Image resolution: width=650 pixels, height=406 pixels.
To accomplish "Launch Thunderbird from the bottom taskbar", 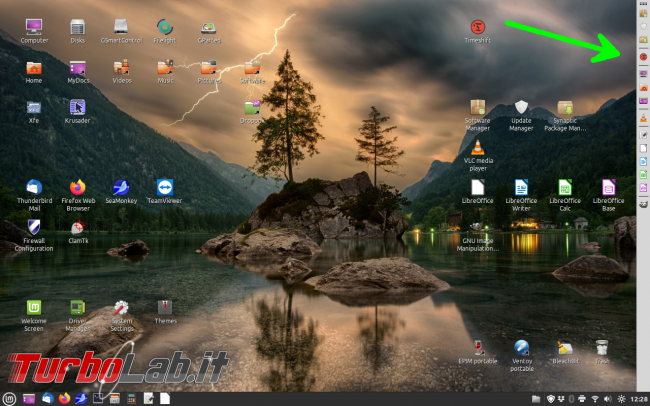I will click(x=47, y=399).
